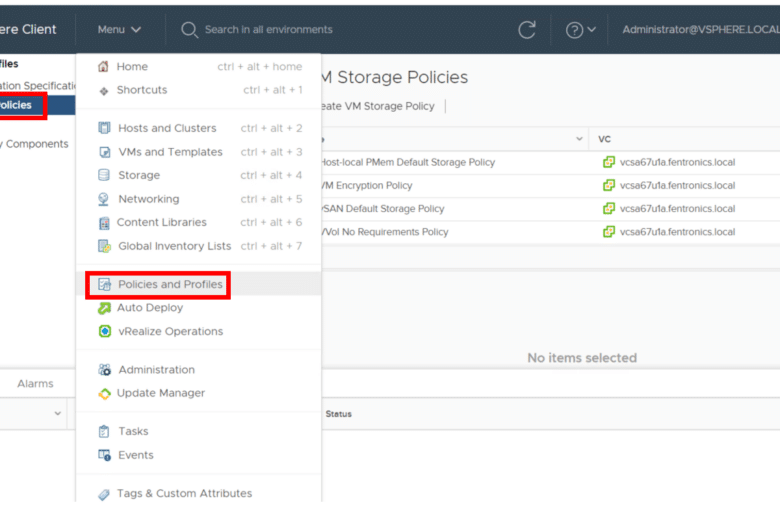Click vcsa67u1a.fentronics.local in VVol row
The width and height of the screenshot is (780, 516).
(x=678, y=232)
